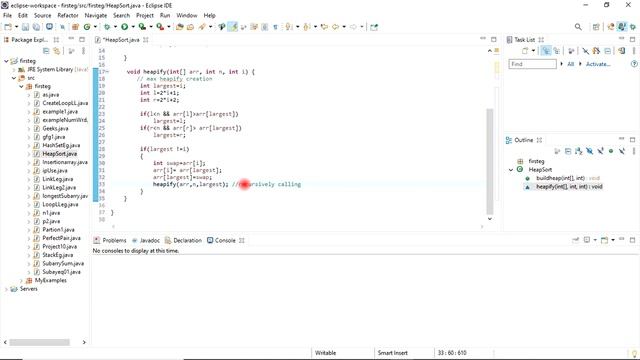Click the toolbar Search magnifier icon
The height and width of the screenshot is (360, 640).
pos(578,27)
